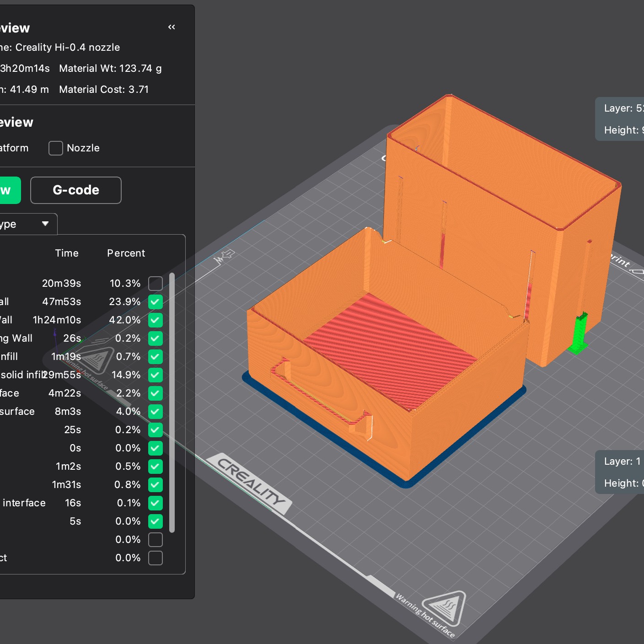The height and width of the screenshot is (644, 644).
Task: Collapse the side panel with the double chevron
Action: click(x=172, y=27)
